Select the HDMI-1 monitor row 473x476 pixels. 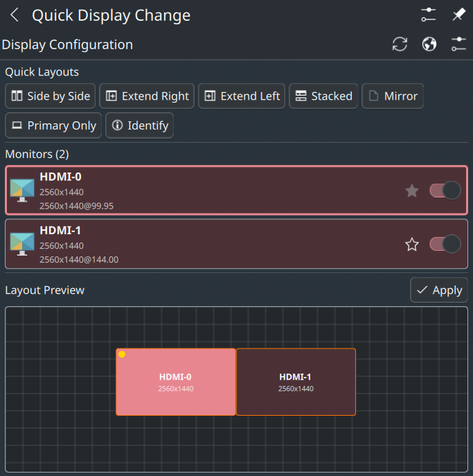(x=236, y=244)
